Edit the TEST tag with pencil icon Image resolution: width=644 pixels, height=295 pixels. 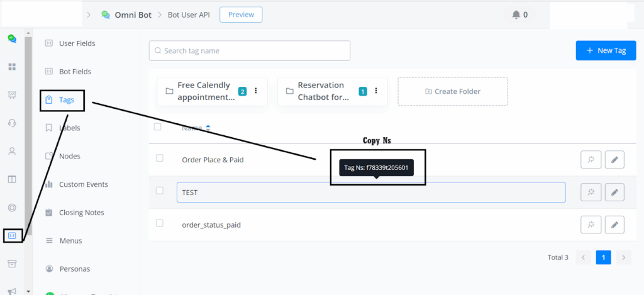point(614,192)
